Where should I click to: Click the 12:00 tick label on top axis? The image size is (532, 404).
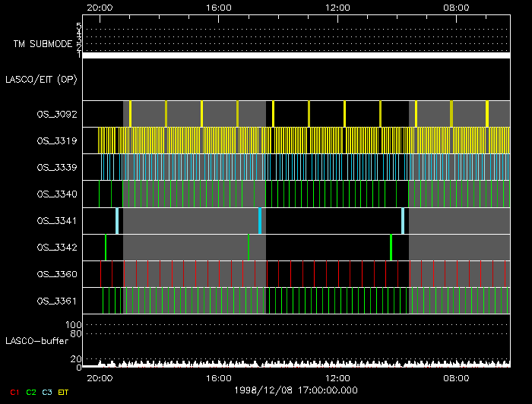pyautogui.click(x=337, y=7)
